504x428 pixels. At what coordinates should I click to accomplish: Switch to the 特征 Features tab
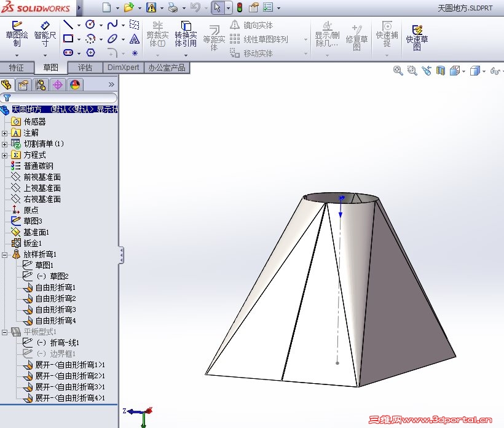(x=17, y=68)
